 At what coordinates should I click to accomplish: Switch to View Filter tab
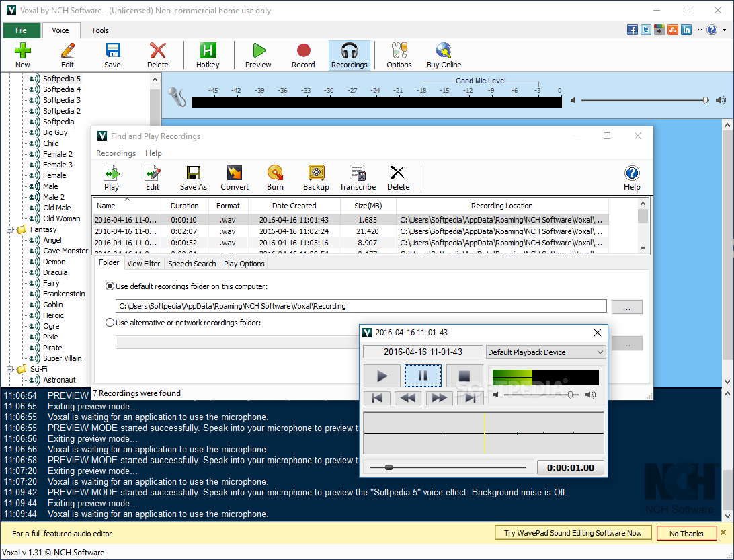click(144, 264)
